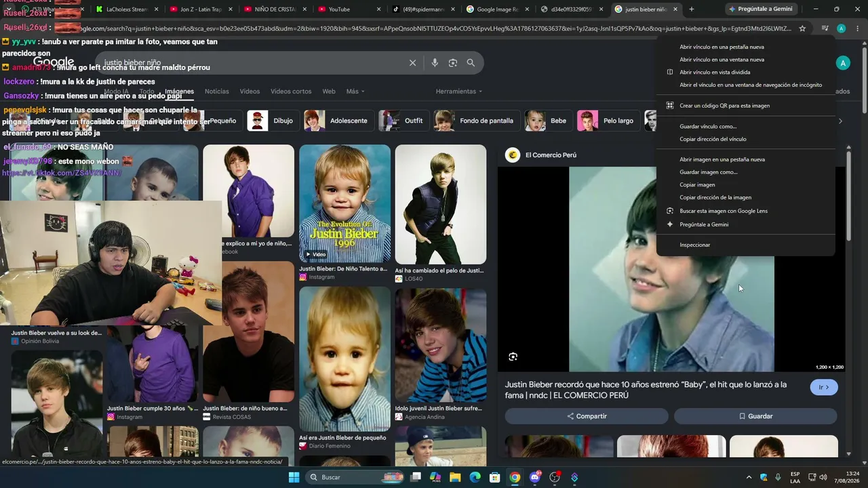Show hidden system tray icons
Image resolution: width=868 pixels, height=488 pixels.
749,477
